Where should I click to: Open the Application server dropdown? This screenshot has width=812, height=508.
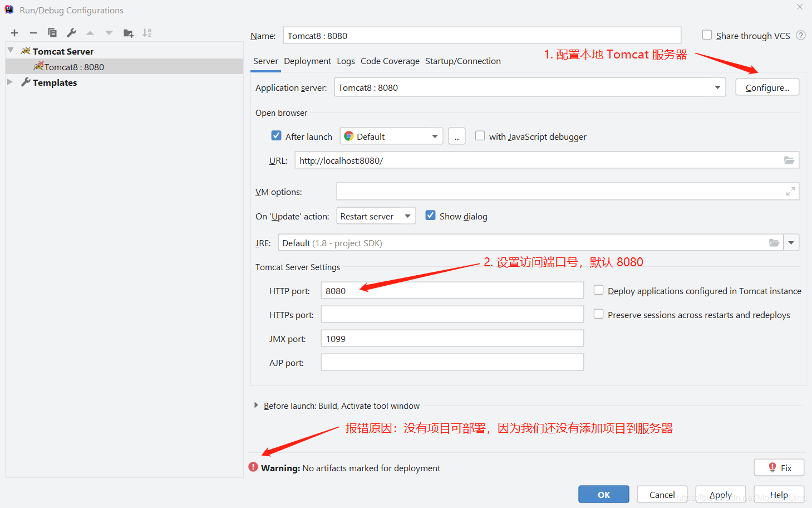530,87
